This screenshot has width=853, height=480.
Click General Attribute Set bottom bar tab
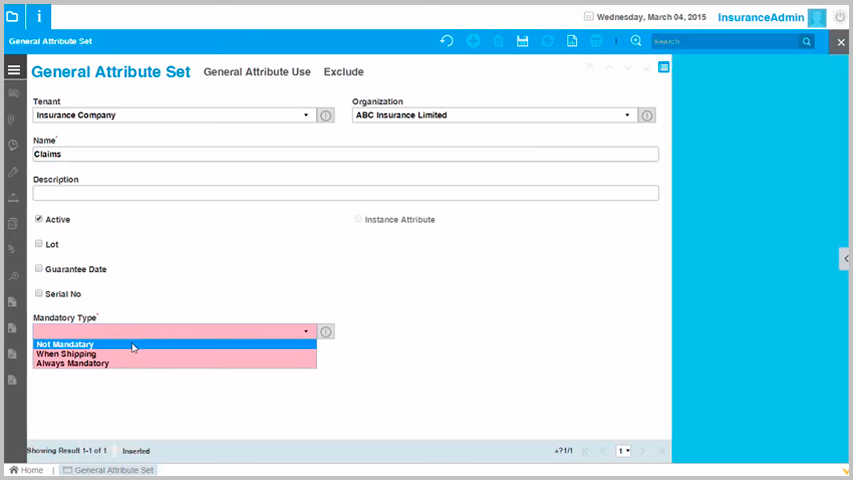click(x=108, y=470)
